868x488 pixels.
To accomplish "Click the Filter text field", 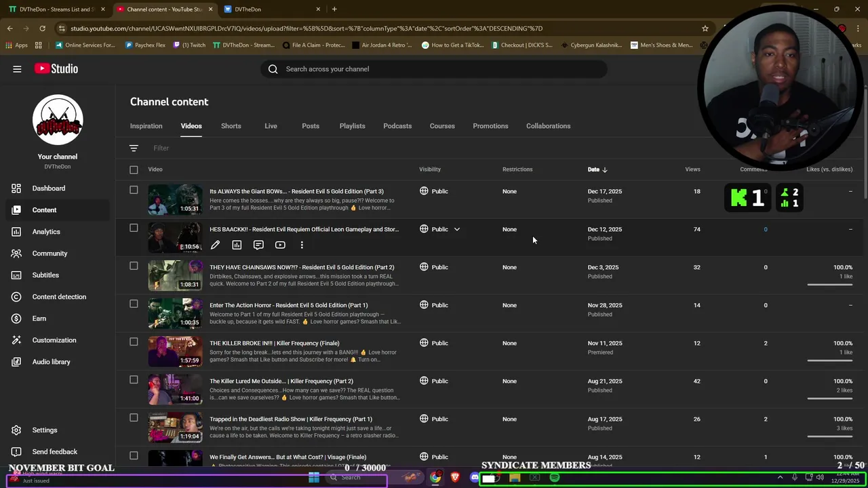I will pos(161,148).
